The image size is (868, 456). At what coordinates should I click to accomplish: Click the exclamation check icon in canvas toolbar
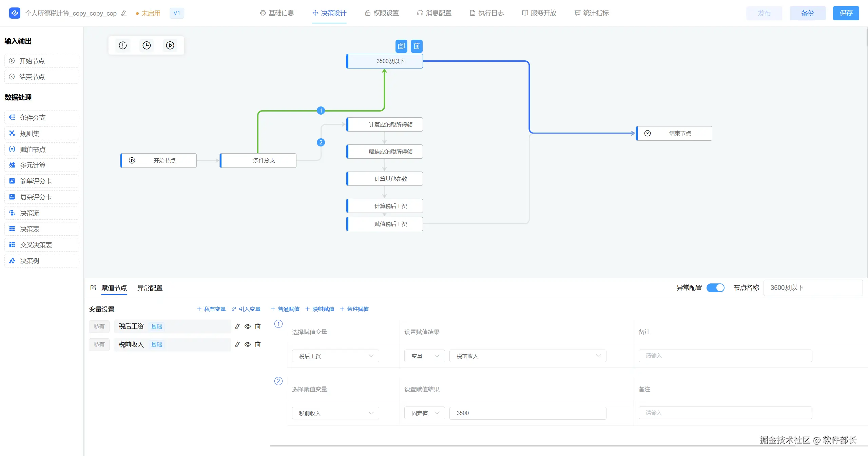click(123, 45)
